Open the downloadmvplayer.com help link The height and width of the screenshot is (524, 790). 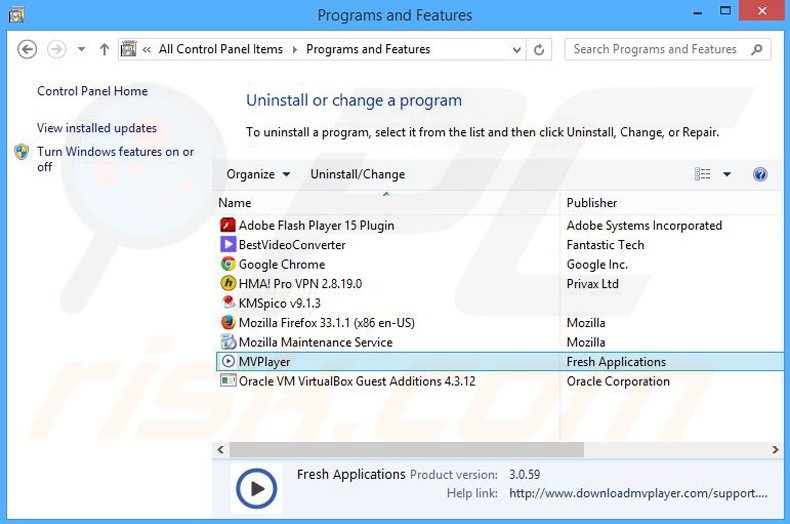(x=638, y=493)
